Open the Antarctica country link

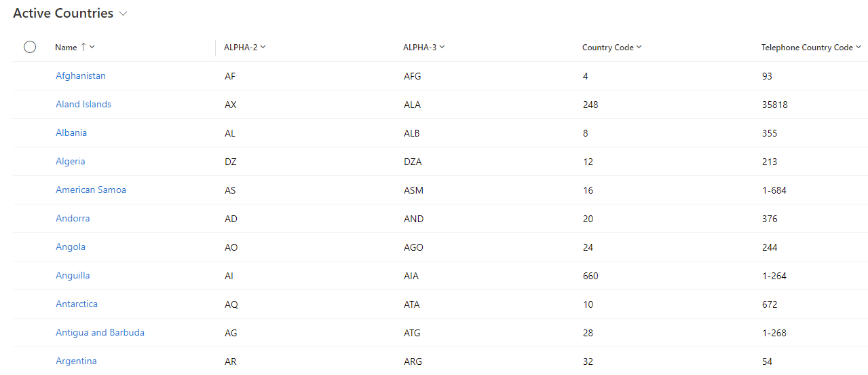click(x=77, y=304)
